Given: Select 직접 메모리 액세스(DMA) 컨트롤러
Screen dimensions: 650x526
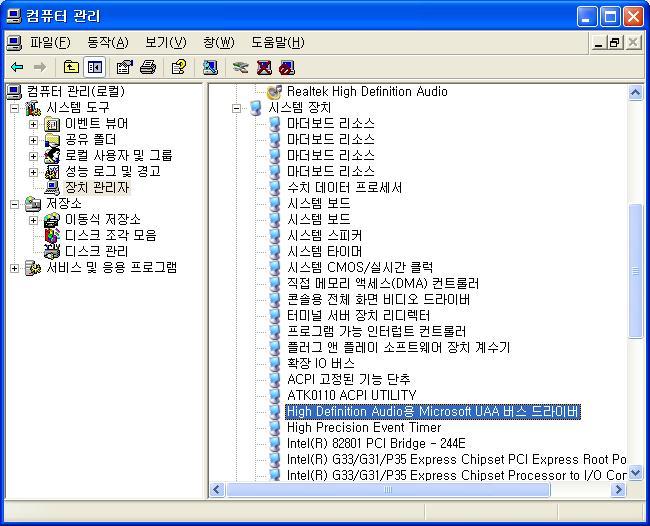Looking at the screenshot, I should (x=383, y=284).
